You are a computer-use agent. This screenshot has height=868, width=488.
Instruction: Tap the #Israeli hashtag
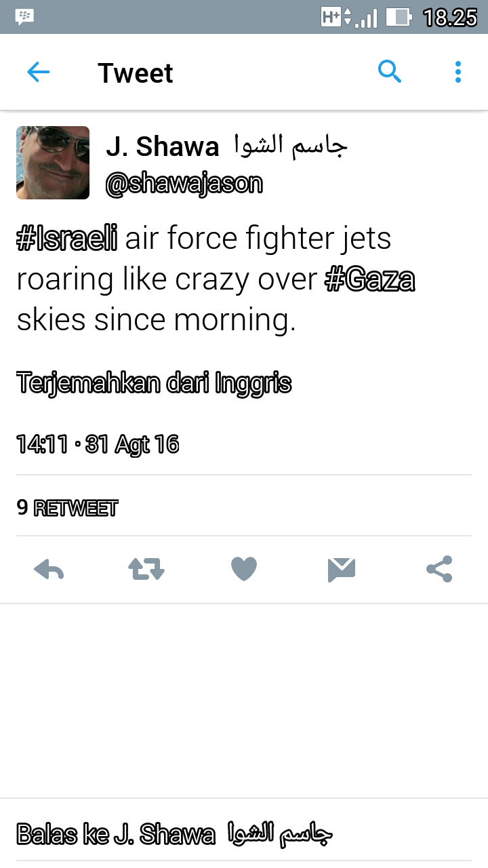67,239
